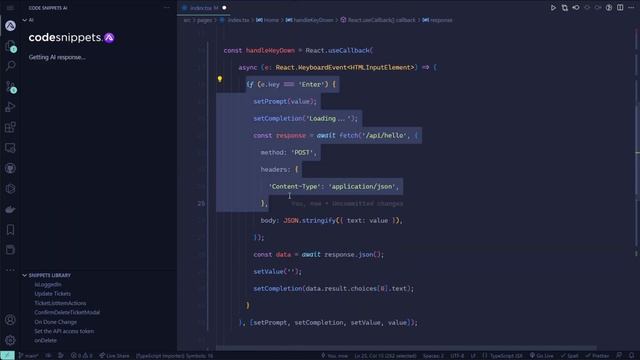The image size is (640, 360).
Task: Open the Run and Debug view icon
Action: [10, 107]
